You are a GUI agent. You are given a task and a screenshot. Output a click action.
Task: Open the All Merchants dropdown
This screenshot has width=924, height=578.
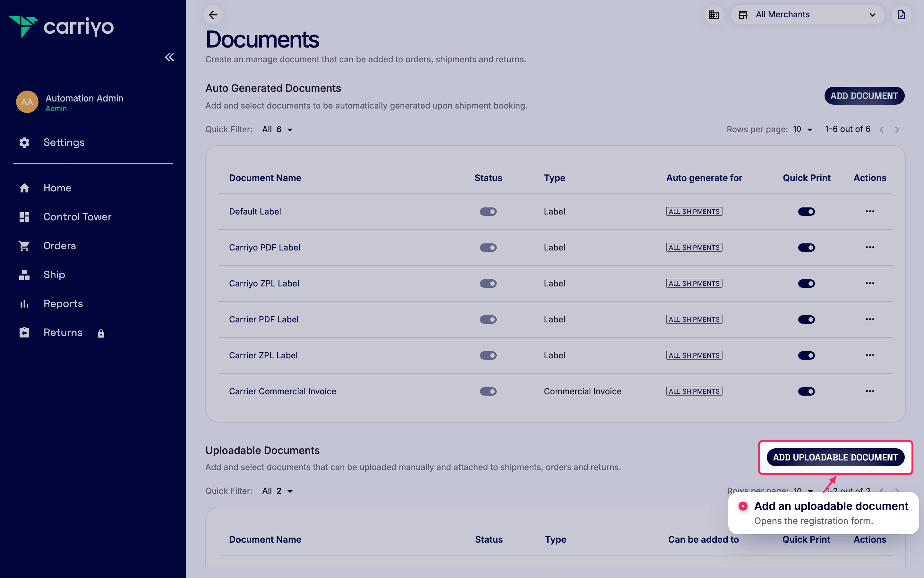coord(807,14)
